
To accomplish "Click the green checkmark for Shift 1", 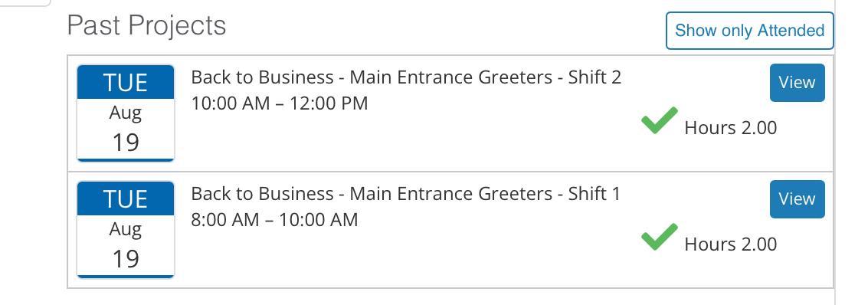I will 660,237.
